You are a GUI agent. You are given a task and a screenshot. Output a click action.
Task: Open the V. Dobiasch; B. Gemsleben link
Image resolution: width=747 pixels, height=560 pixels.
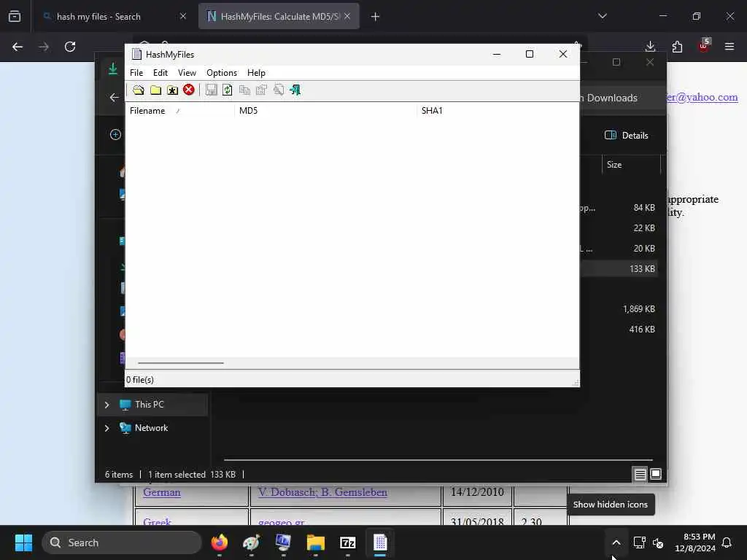(322, 493)
